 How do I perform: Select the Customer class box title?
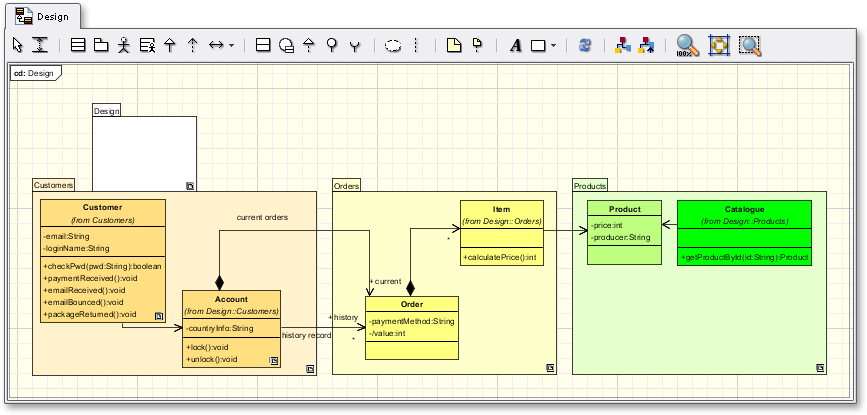tap(102, 207)
